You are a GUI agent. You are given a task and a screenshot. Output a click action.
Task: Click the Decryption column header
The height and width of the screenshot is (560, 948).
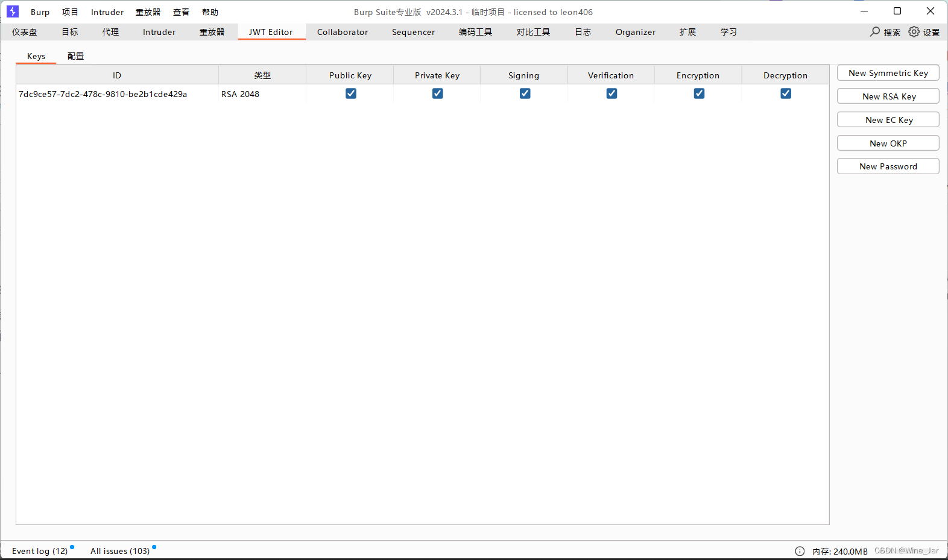[x=785, y=75]
